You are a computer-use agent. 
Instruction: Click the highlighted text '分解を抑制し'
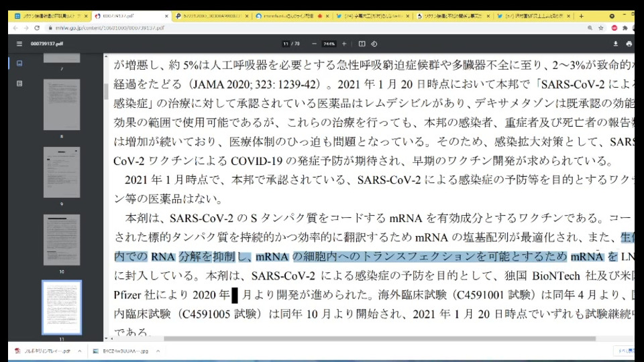click(214, 257)
